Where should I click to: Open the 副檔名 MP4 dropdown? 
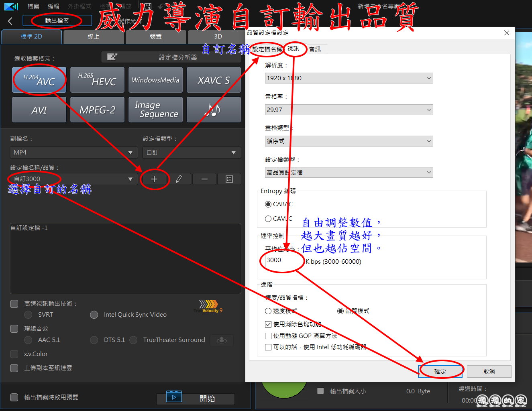coord(72,153)
